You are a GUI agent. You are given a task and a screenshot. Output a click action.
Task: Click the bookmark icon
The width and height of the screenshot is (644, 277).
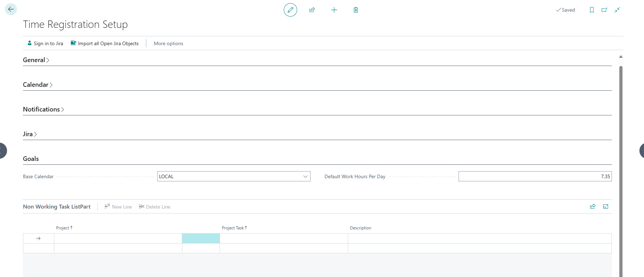click(x=591, y=10)
